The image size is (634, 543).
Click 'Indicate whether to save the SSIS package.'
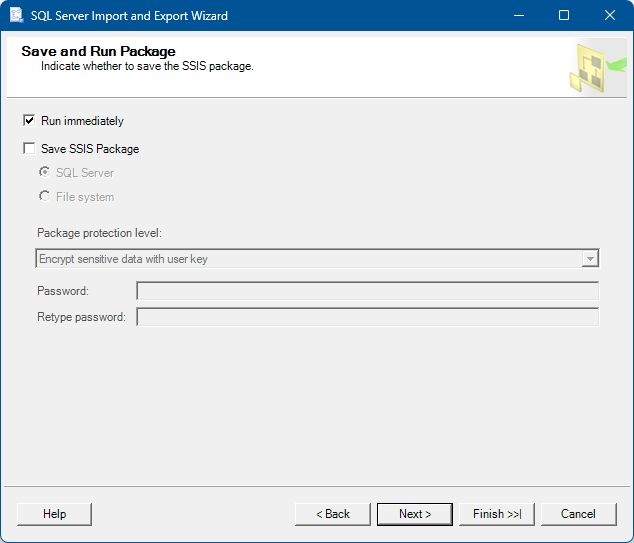[x=147, y=66]
